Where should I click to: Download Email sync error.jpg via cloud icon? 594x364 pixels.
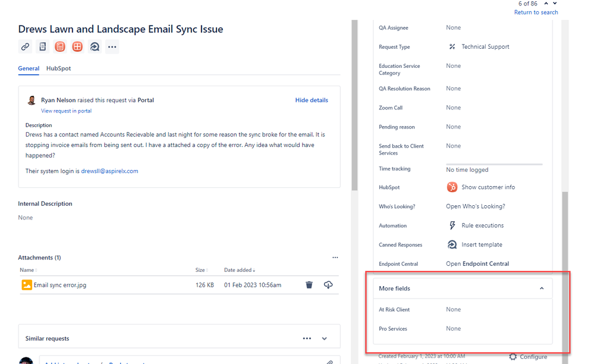(328, 285)
